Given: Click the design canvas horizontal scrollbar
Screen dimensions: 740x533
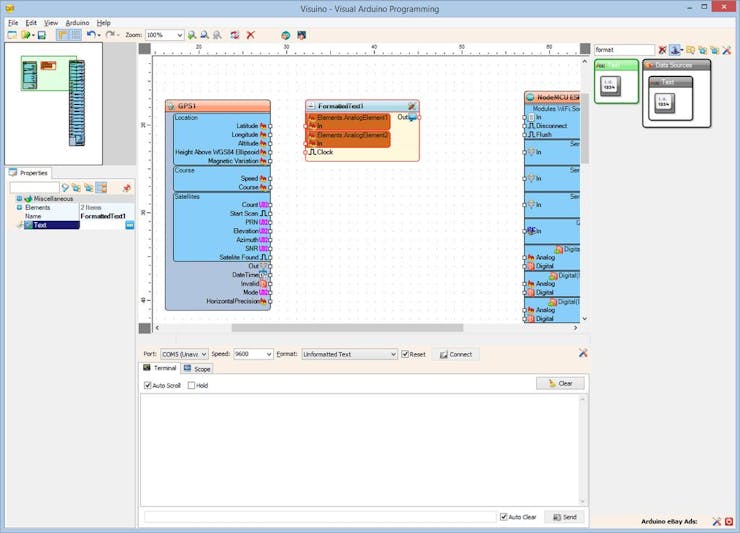Looking at the screenshot, I should pos(347,328).
